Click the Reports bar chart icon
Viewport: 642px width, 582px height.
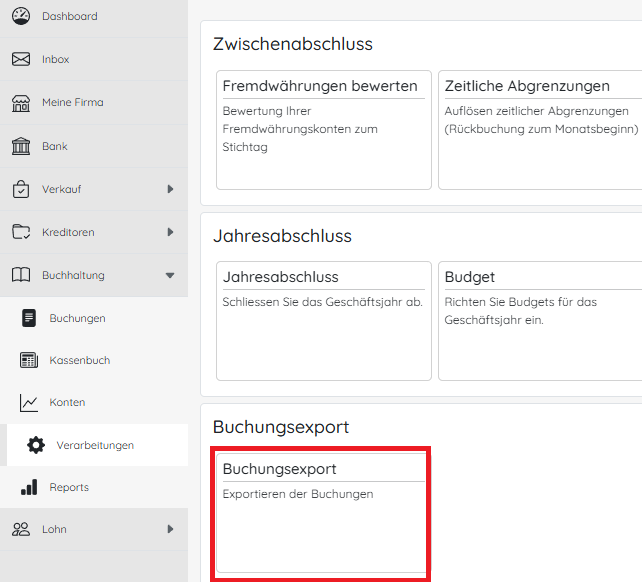[29, 488]
